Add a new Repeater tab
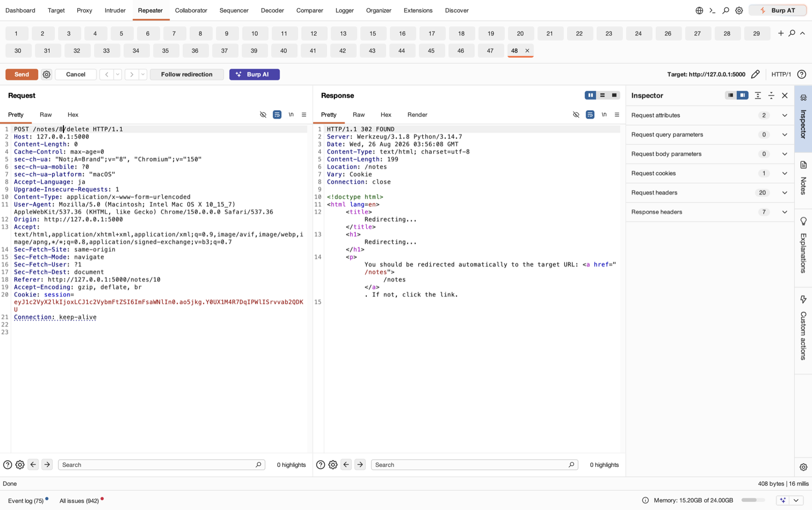The width and height of the screenshot is (812, 510). (x=781, y=33)
